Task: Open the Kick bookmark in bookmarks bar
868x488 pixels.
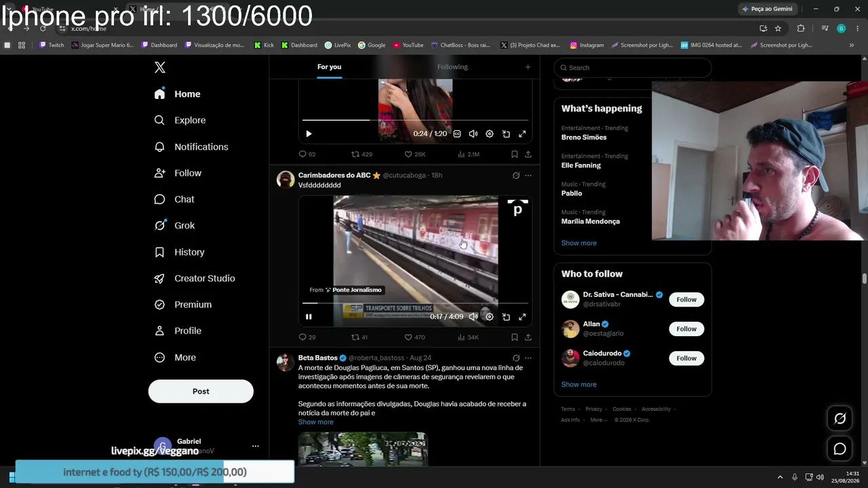Action: 264,45
